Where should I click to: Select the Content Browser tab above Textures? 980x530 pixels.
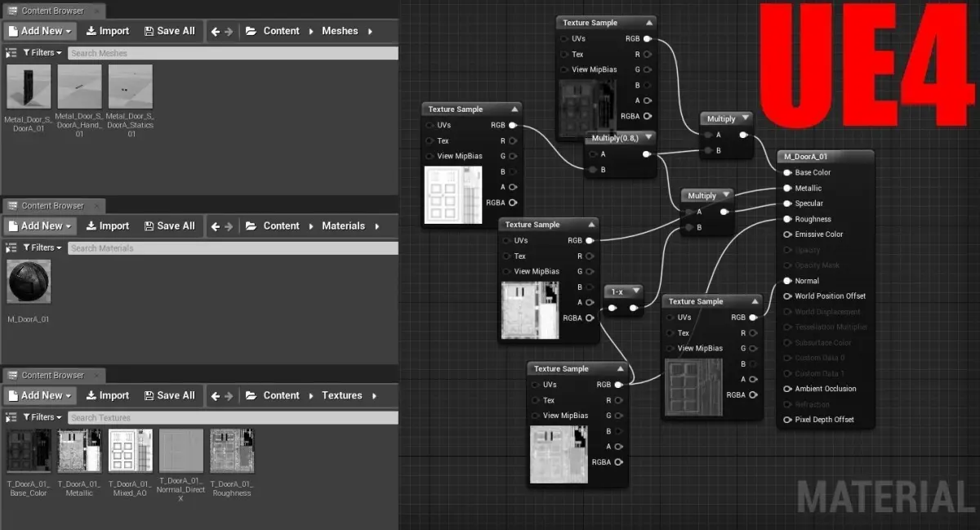53,376
